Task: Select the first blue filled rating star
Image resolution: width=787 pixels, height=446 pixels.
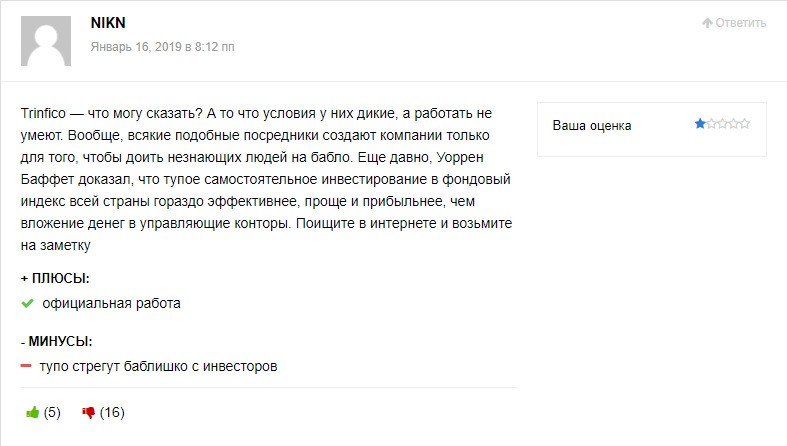Action: 700,123
